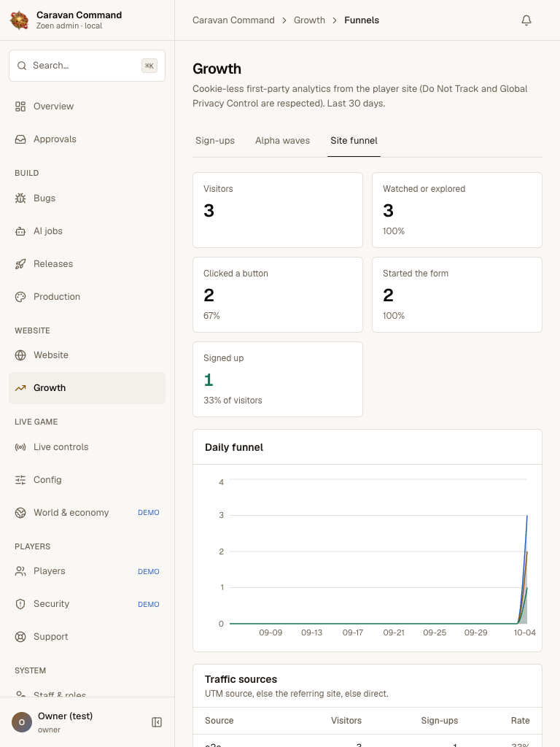
Task: Click Caravan Command breadcrumb link
Action: coord(233,20)
